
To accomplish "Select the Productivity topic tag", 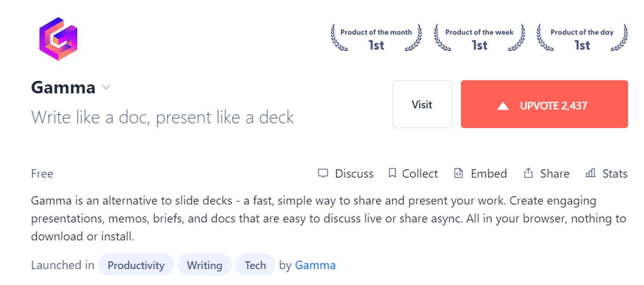I will click(x=136, y=265).
